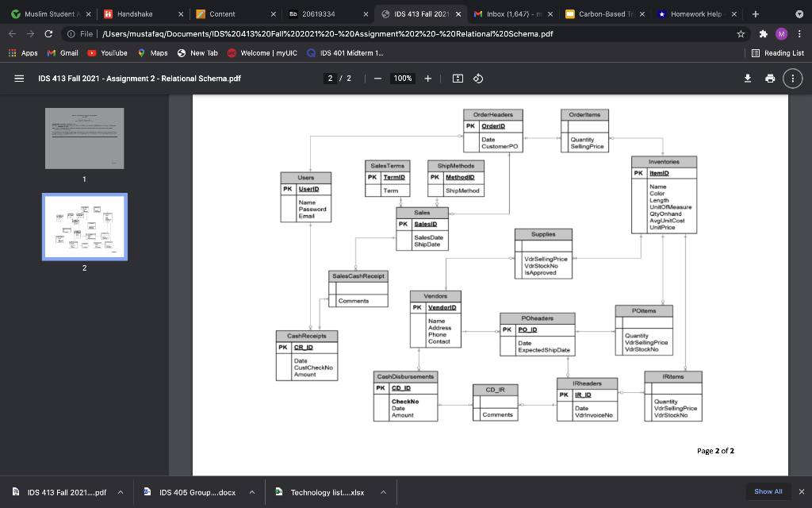The height and width of the screenshot is (508, 812).
Task: Expand options for Technology list.xlsx download
Action: click(381, 492)
